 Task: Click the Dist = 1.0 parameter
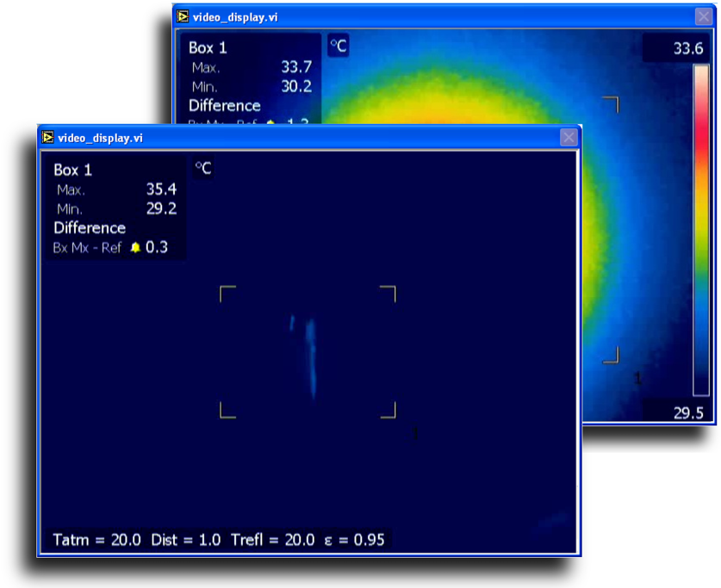click(185, 540)
